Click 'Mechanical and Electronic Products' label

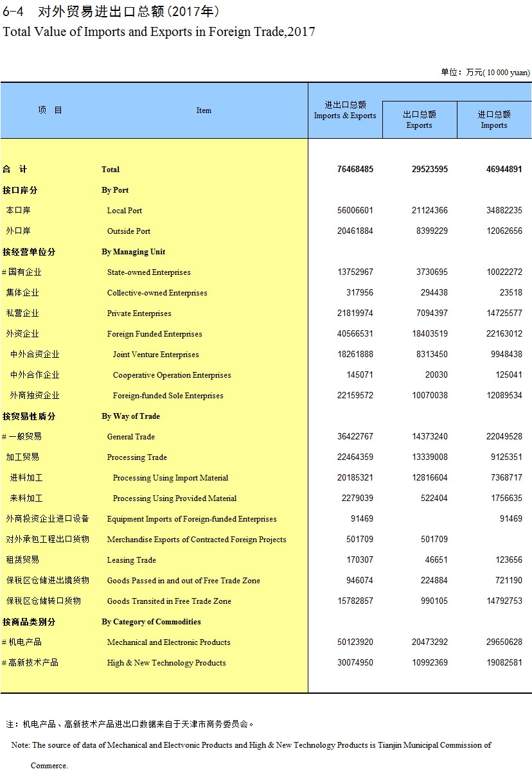pos(168,642)
